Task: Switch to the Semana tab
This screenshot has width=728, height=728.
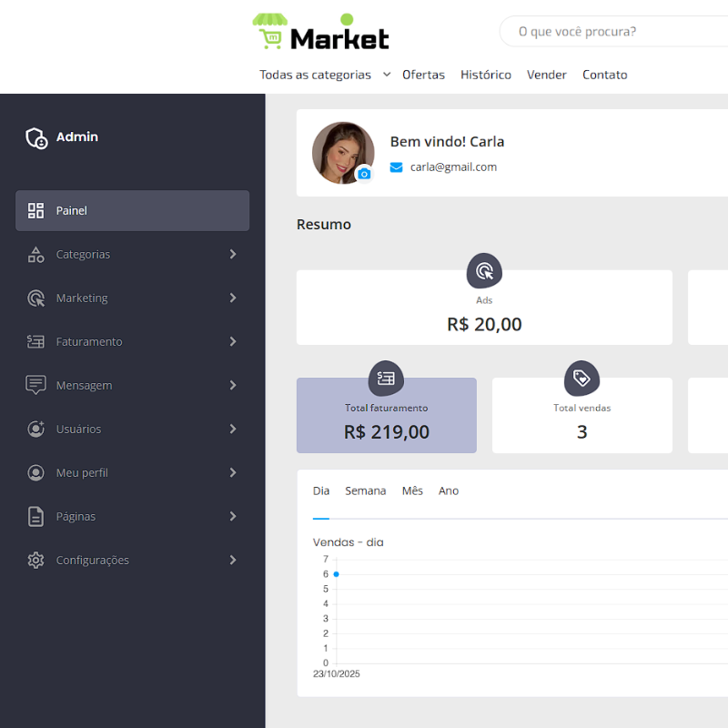Action: (365, 490)
